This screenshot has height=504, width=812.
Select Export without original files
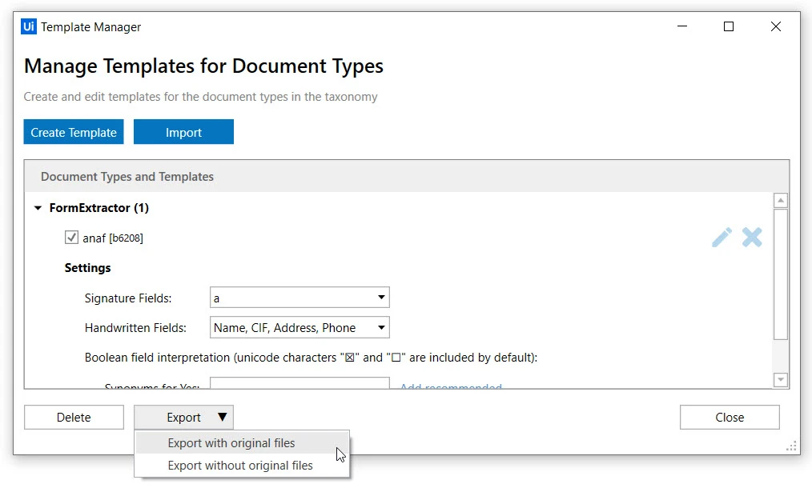click(242, 465)
